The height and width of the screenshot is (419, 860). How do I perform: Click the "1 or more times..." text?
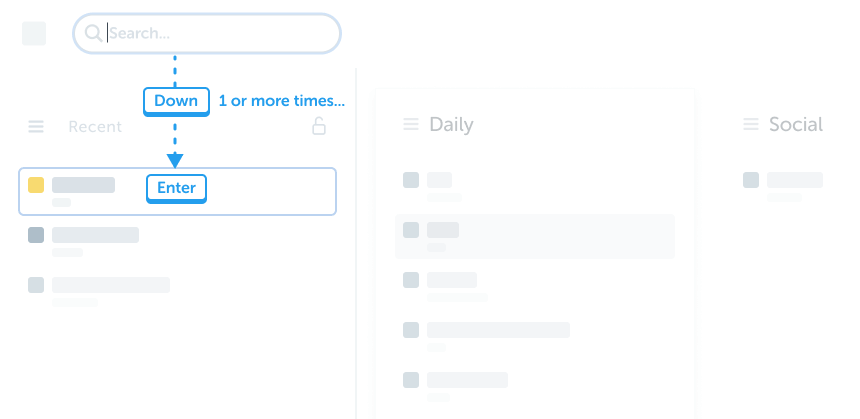tap(282, 101)
